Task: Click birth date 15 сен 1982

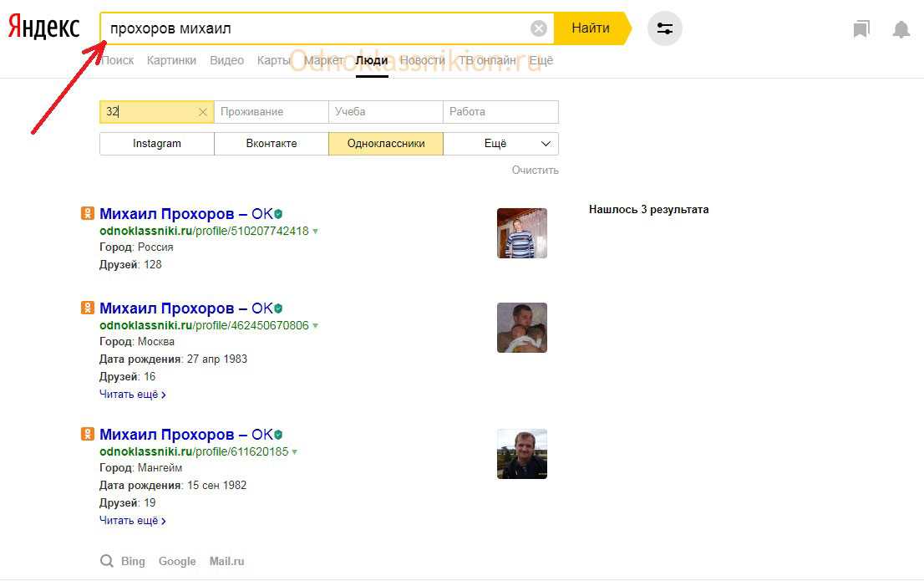Action: 217,485
